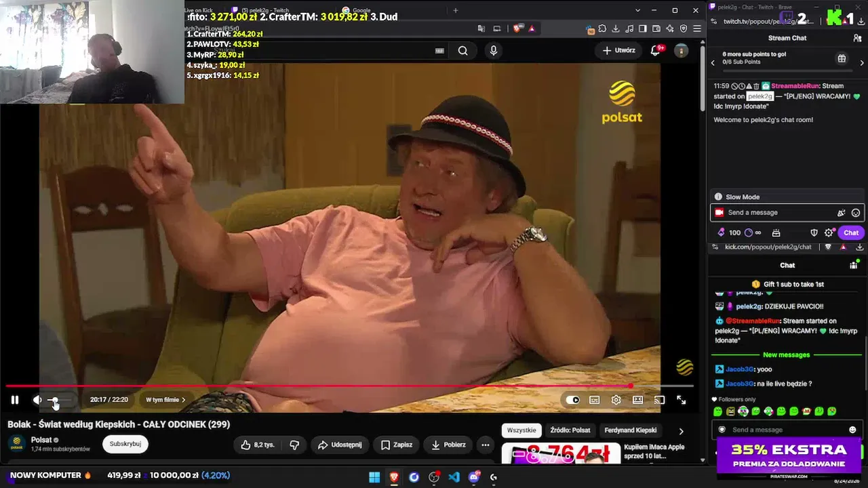Download the video with Pobierz
The image size is (868, 488).
449,445
